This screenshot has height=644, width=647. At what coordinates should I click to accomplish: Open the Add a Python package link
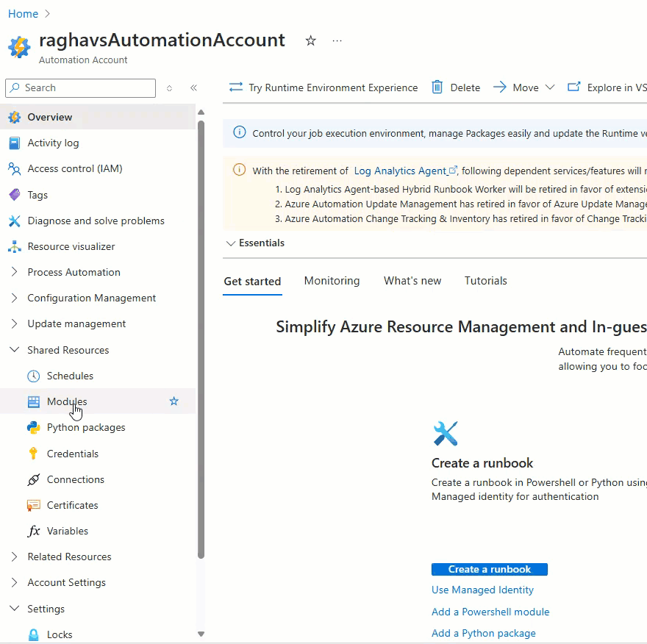484,633
